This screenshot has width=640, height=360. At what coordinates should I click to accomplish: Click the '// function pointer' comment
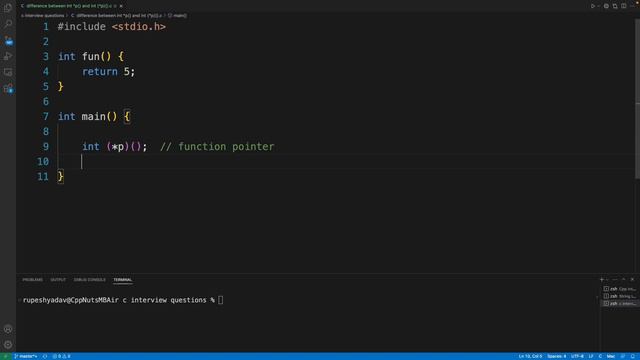pyautogui.click(x=217, y=147)
